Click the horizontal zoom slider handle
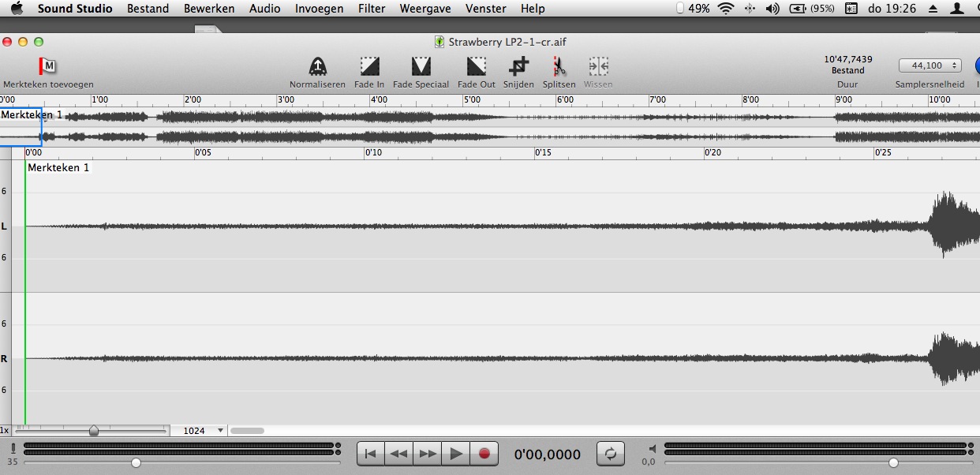 tap(94, 431)
